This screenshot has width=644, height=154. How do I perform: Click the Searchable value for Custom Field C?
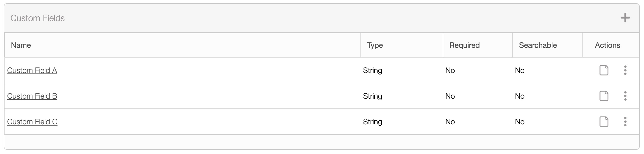tap(519, 122)
